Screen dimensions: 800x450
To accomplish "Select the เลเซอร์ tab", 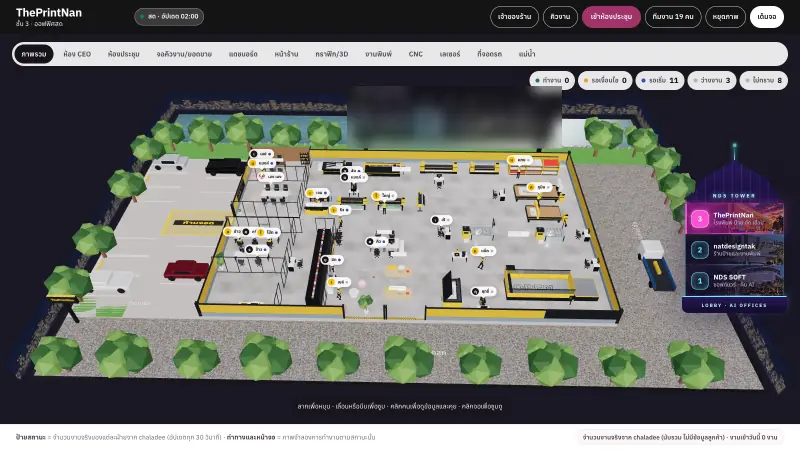I will (x=450, y=54).
